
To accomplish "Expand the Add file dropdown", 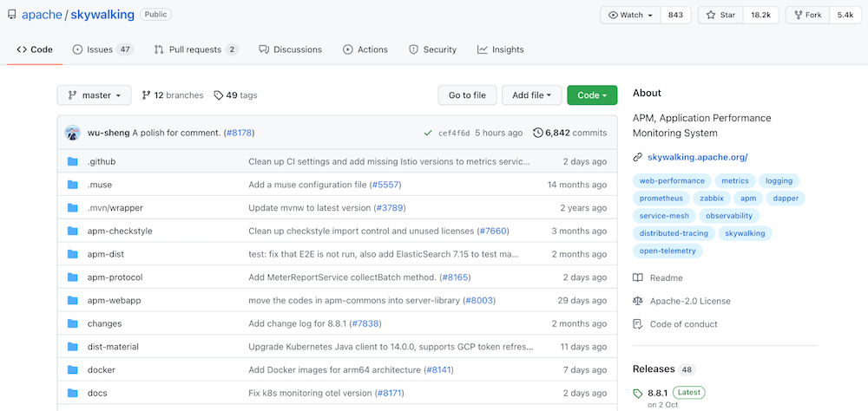I will [x=531, y=95].
